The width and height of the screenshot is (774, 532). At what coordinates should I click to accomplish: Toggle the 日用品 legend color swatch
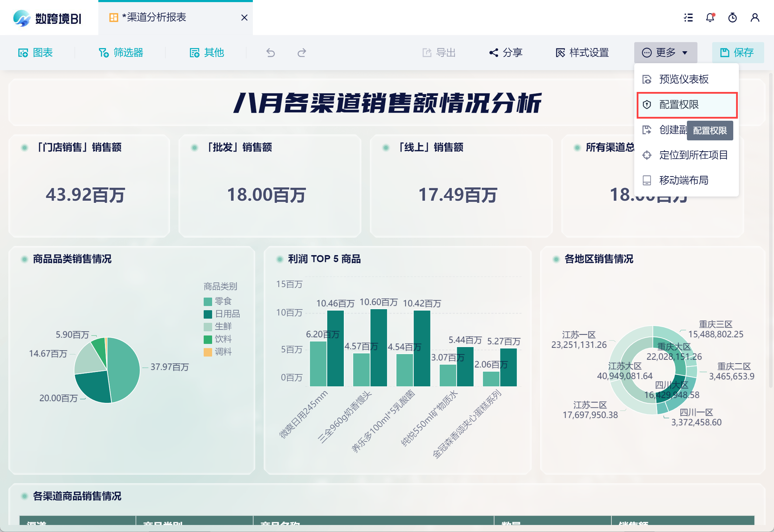[x=208, y=314]
